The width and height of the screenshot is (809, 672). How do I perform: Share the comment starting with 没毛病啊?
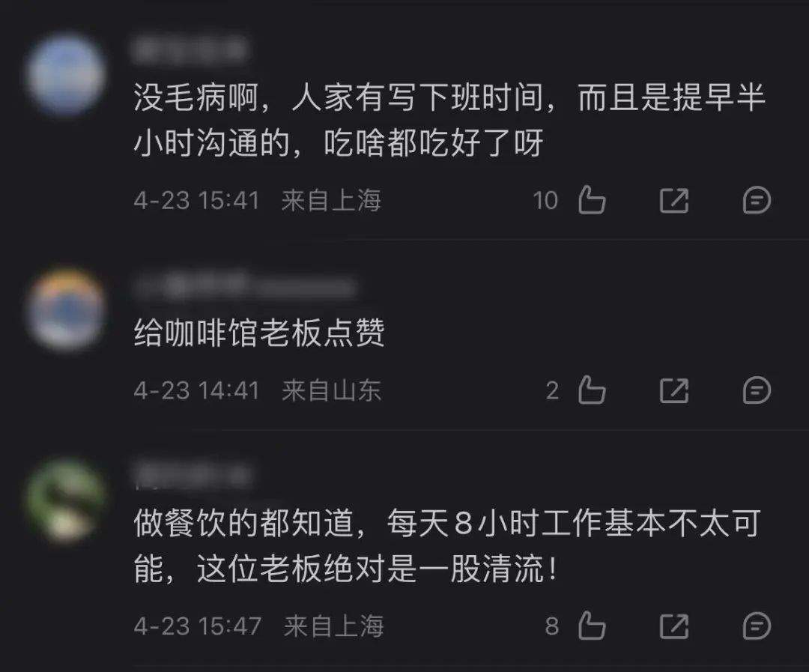point(674,200)
